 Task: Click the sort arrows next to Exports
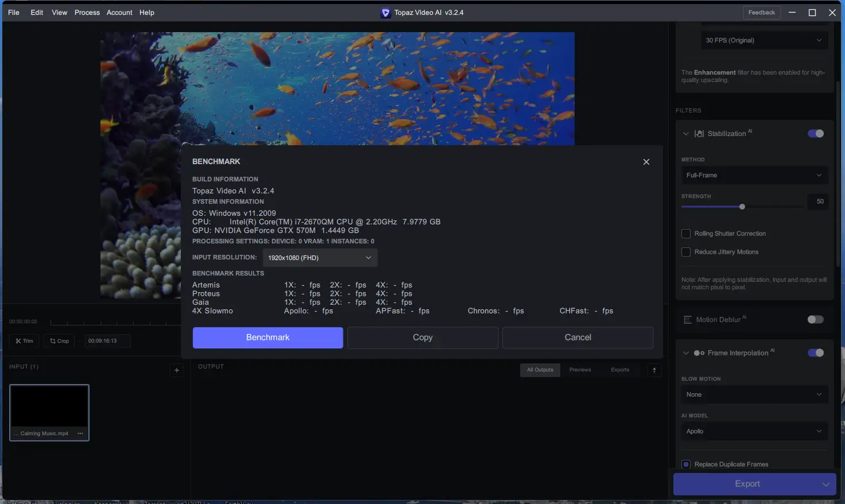(x=654, y=370)
